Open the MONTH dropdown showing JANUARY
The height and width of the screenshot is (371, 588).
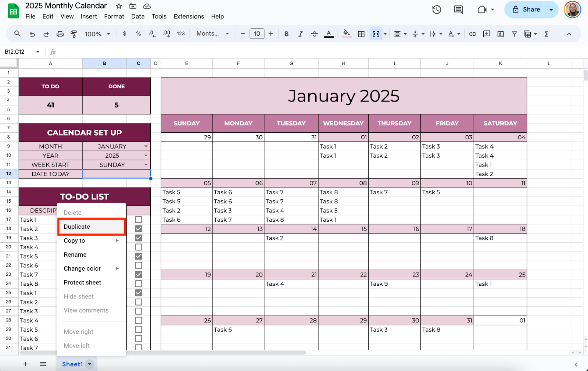tap(146, 146)
